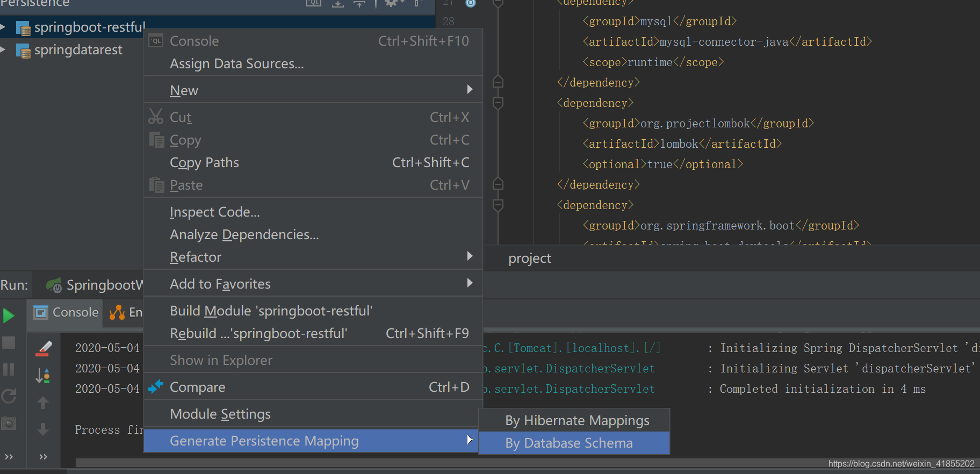Image resolution: width=980 pixels, height=474 pixels.
Task: Click the Generate Persistence Mapping submenu arrow
Action: (x=470, y=440)
